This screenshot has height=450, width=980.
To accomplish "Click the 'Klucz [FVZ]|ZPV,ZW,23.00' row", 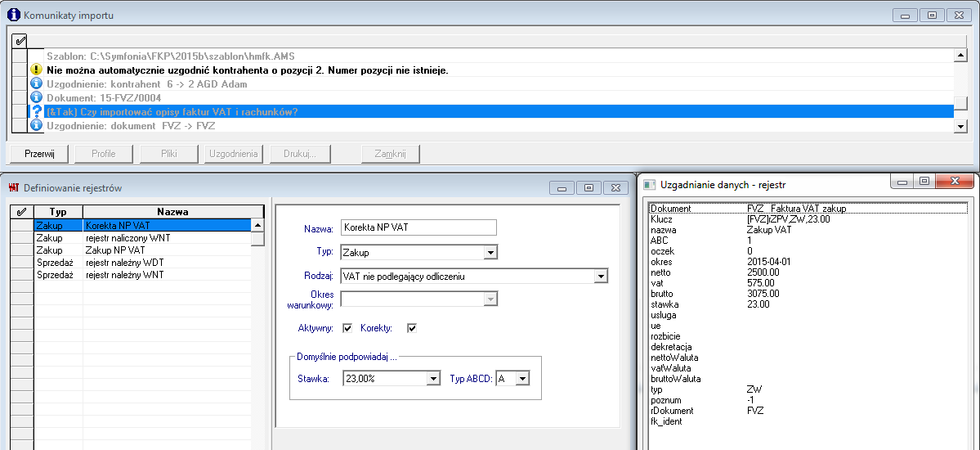I will point(808,219).
